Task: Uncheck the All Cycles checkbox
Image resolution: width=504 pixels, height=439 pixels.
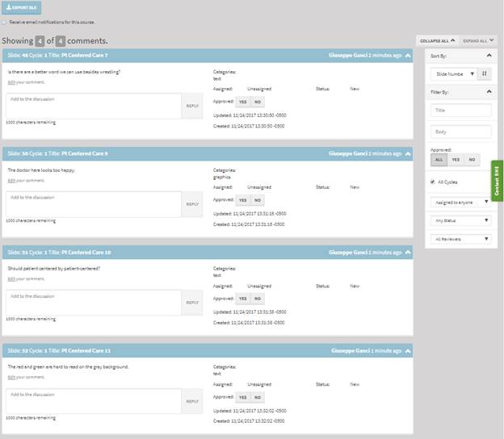Action: (433, 182)
